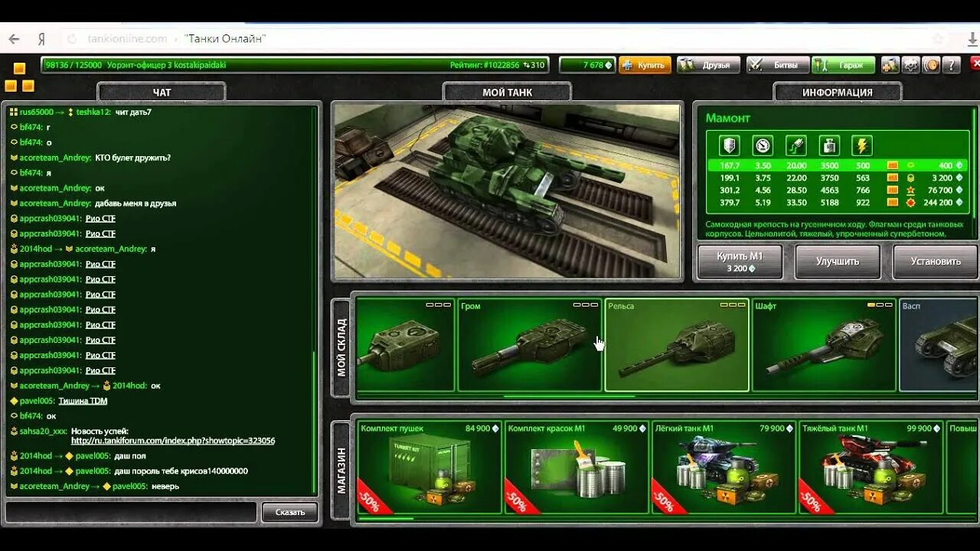Open the Тяжёлый танк М1 kit for 99 900
The width and height of the screenshot is (980, 551).
(870, 467)
